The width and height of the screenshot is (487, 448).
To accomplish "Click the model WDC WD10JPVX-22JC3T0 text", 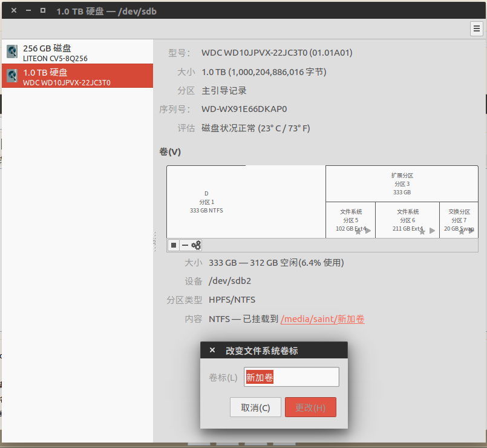I will 276,53.
